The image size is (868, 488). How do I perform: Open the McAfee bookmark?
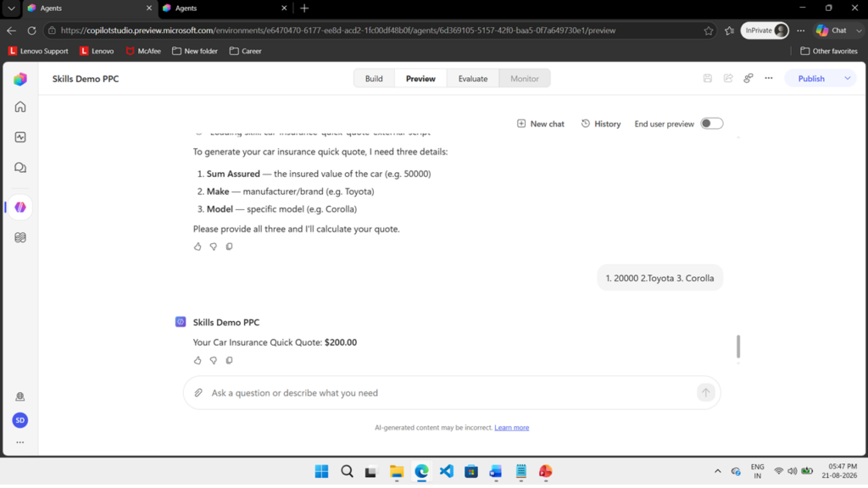[x=143, y=51]
